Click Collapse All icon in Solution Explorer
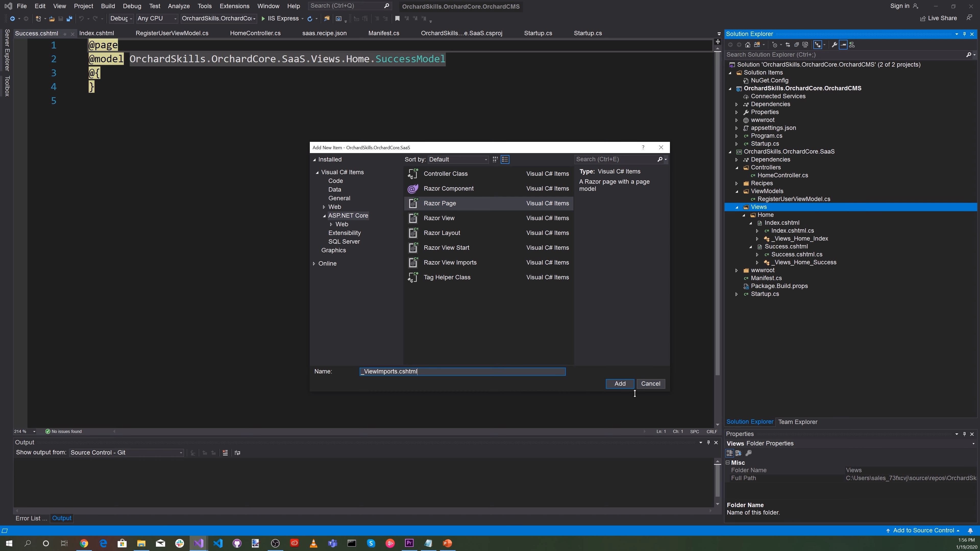This screenshot has height=551, width=980. (x=796, y=45)
